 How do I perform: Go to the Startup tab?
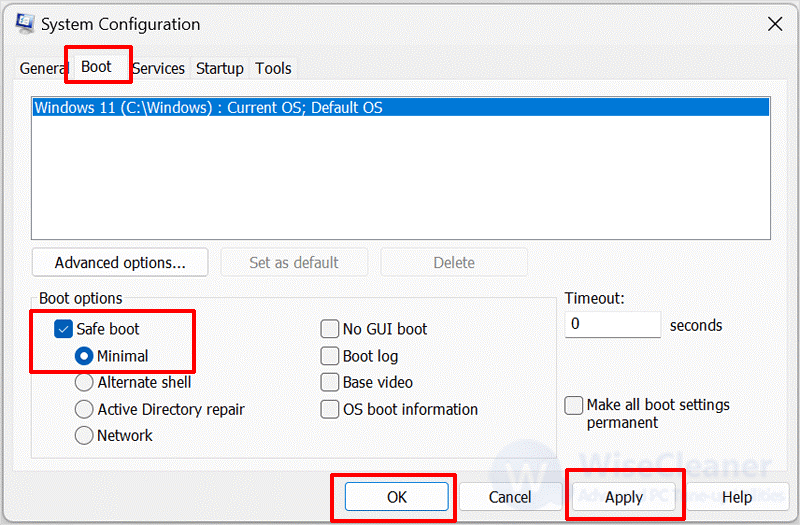point(220,68)
